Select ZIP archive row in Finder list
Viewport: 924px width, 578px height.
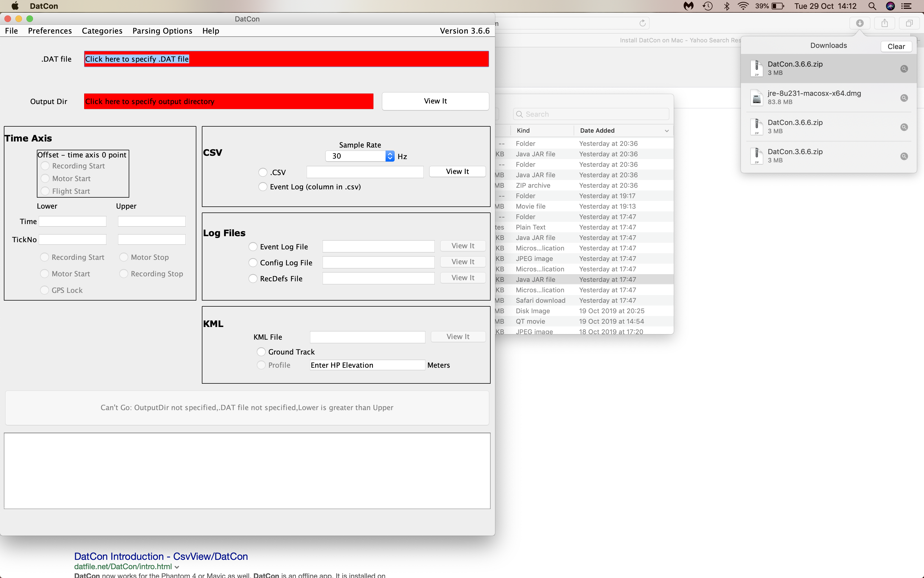(x=584, y=186)
